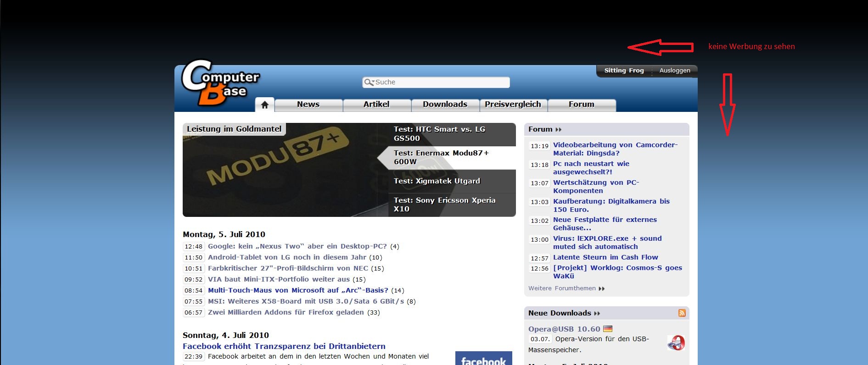Viewport: 868px width, 365px height.
Task: Focus the Suche search field
Action: tap(436, 82)
